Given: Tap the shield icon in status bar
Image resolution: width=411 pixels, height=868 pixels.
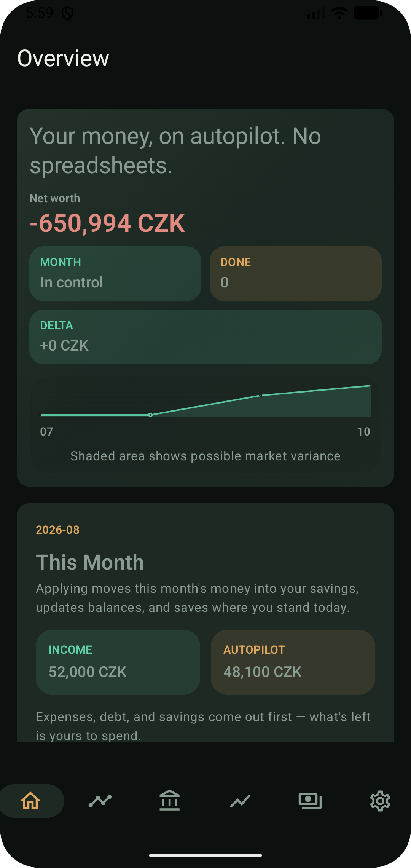Looking at the screenshot, I should [67, 14].
